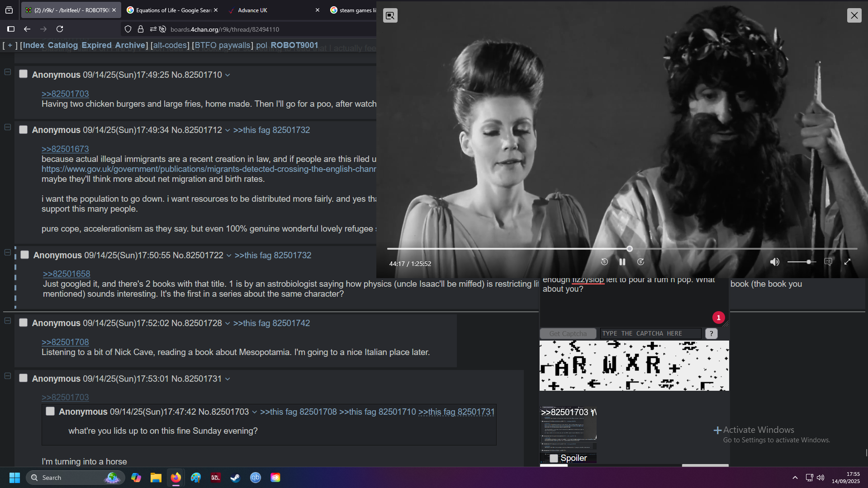Adjust the video volume slider
Image resolution: width=868 pixels, height=488 pixels.
[801, 262]
